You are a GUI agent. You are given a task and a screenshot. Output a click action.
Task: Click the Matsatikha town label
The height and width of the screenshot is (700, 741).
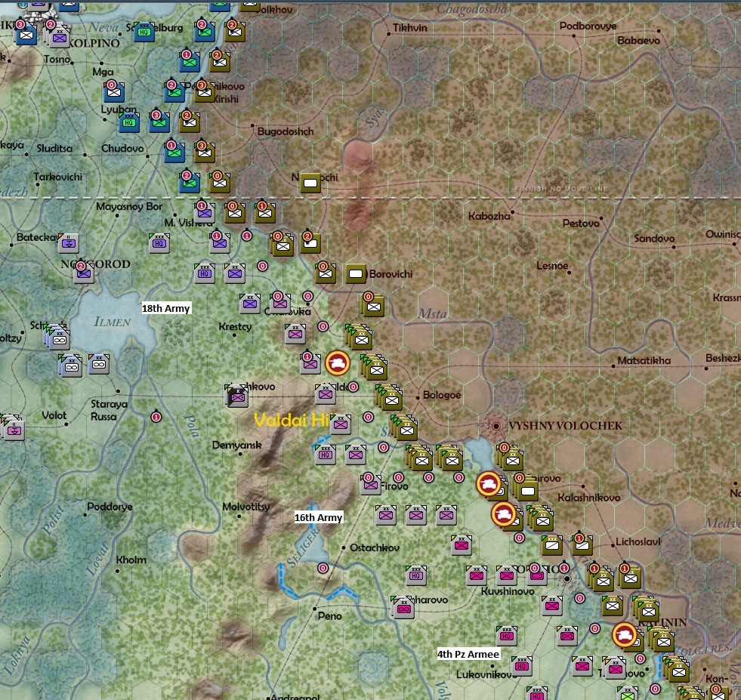point(644,360)
